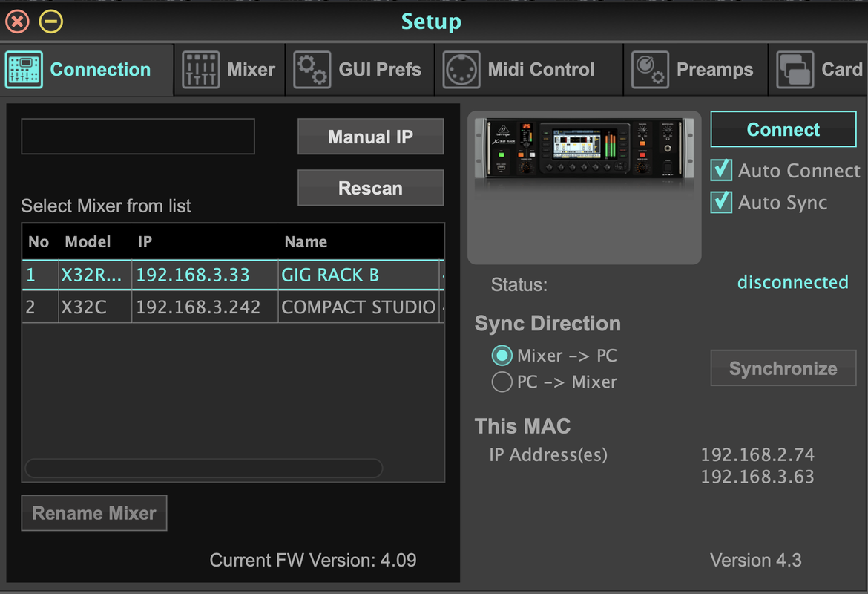Click the mixer list horizontal scrollbar
The image size is (868, 594).
point(204,469)
